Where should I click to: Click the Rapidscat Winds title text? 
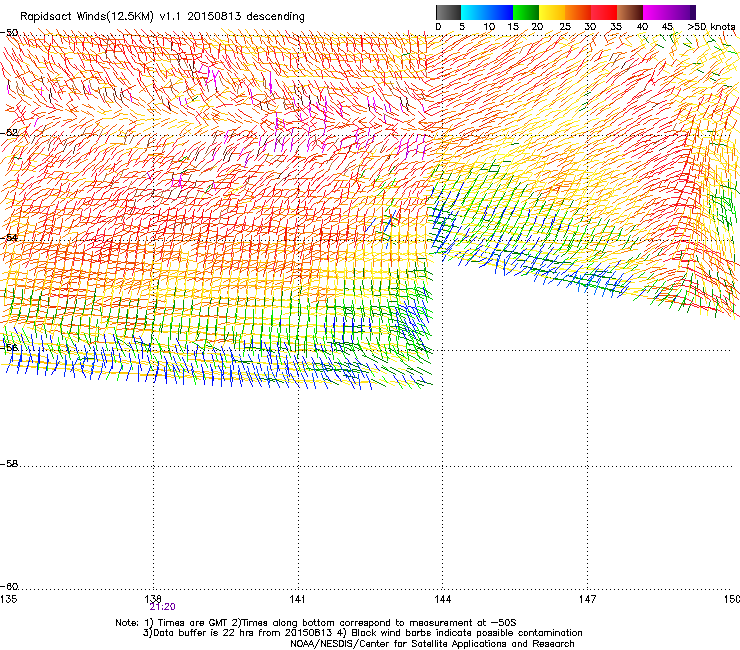(162, 17)
